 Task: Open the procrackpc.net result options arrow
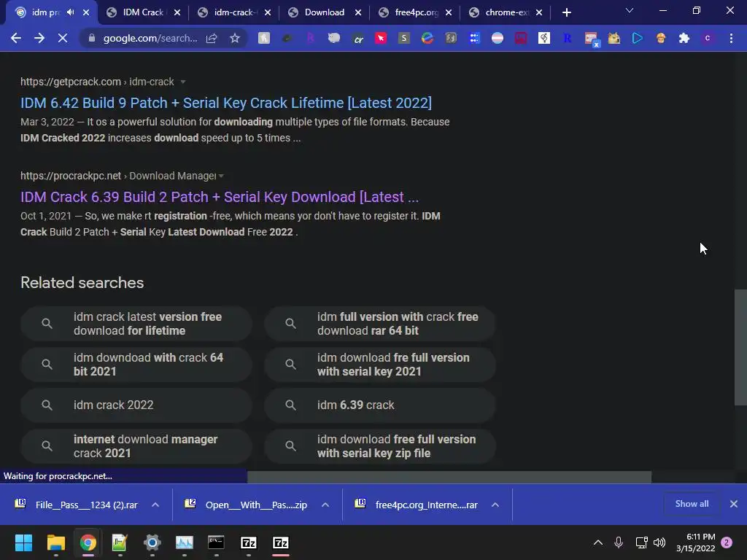point(221,176)
